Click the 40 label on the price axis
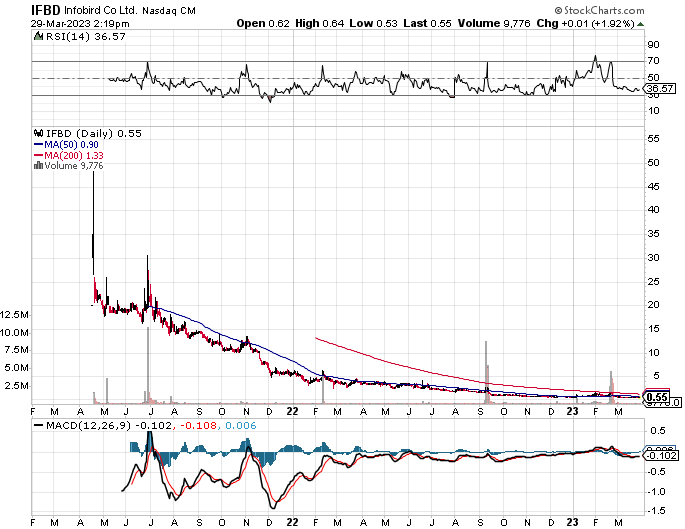 (654, 210)
